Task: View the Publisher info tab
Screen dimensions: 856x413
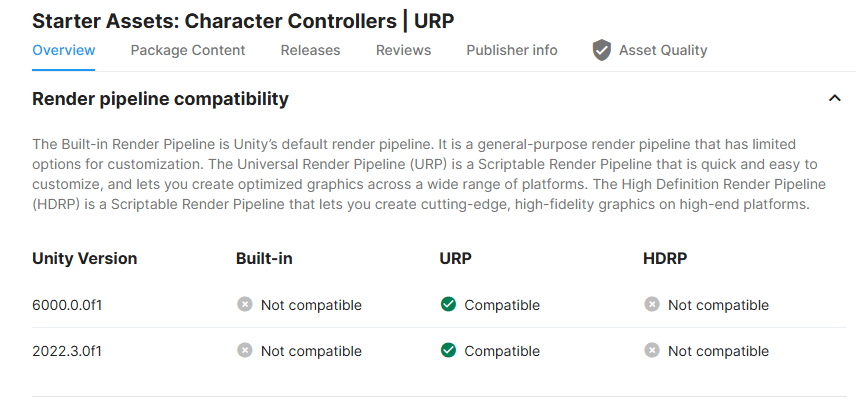Action: coord(512,50)
